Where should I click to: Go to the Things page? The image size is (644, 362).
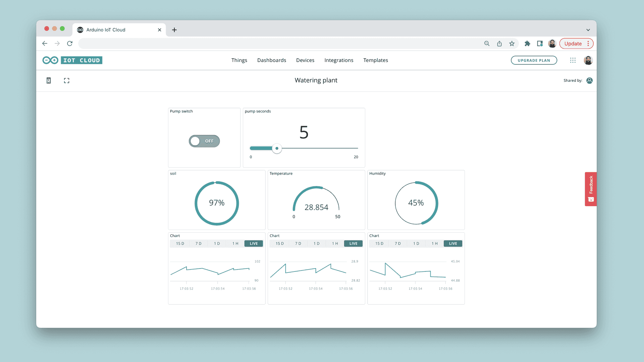(x=239, y=60)
